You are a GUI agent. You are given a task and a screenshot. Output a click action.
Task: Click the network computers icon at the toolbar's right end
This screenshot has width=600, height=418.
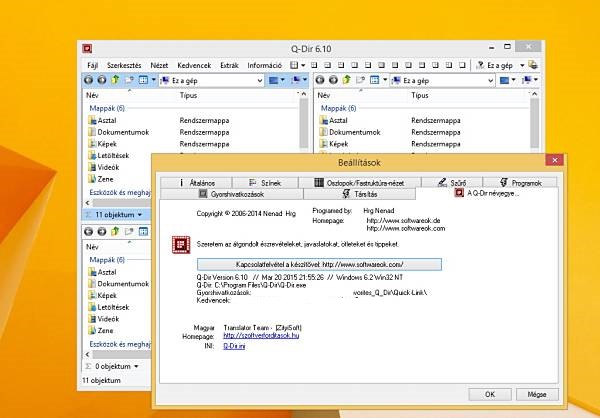pyautogui.click(x=533, y=65)
